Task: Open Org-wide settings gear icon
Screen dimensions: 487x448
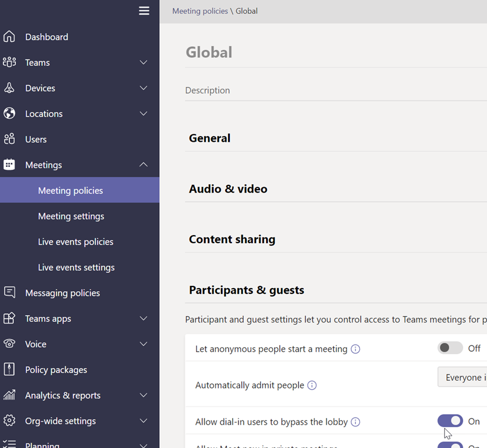Action: (x=9, y=421)
